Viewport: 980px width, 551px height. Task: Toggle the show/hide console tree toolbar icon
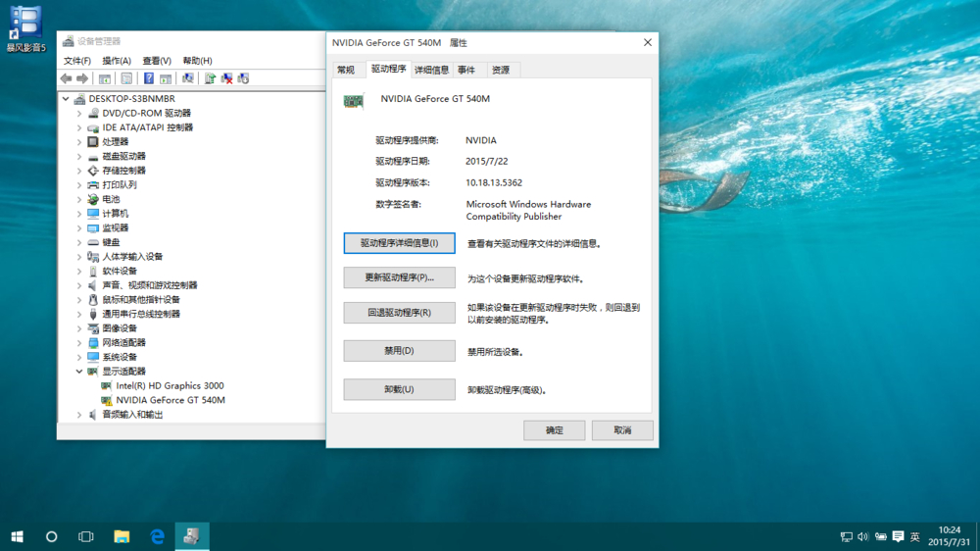tap(105, 78)
